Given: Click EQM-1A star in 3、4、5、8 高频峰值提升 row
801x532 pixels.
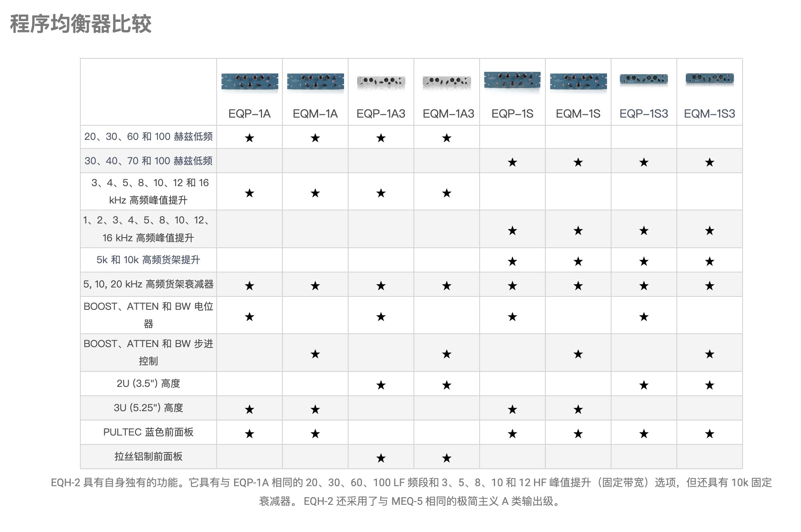Looking at the screenshot, I should (x=315, y=193).
